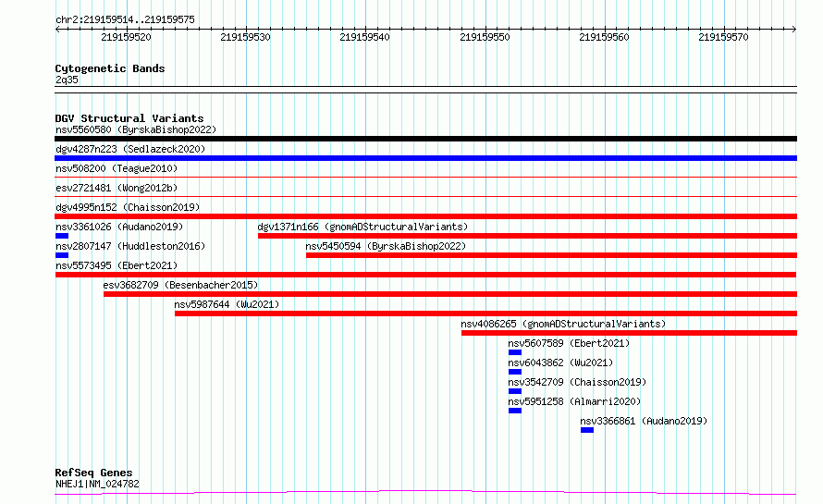The image size is (823, 504).
Task: Click the chr2:219159514..219159575 position text
Action: tap(125, 19)
